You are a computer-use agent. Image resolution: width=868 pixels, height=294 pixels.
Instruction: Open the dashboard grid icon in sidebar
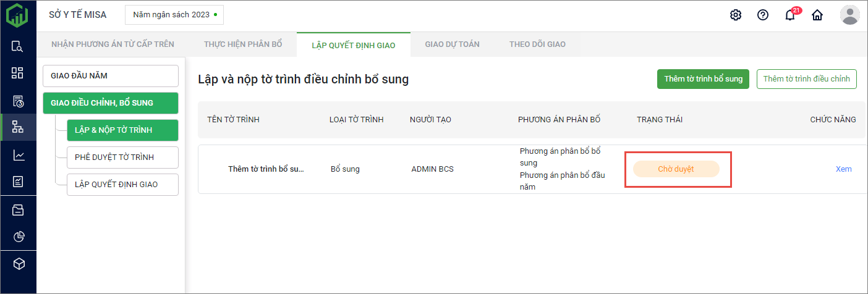[x=18, y=73]
